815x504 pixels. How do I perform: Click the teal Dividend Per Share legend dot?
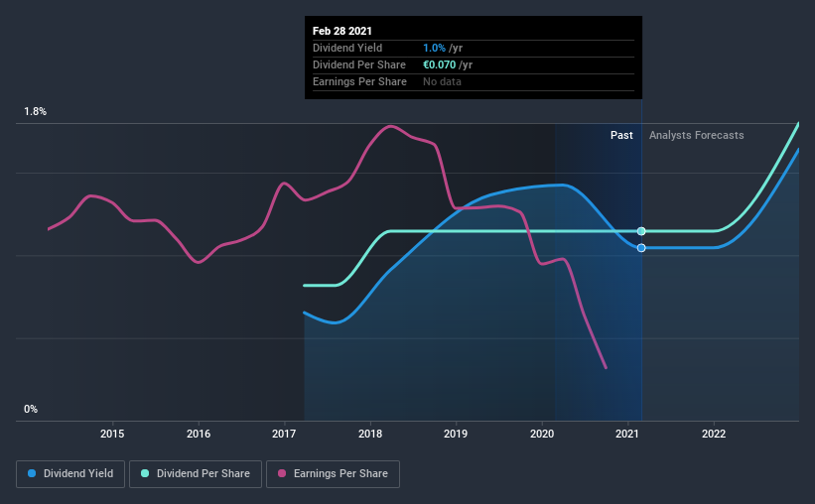145,473
